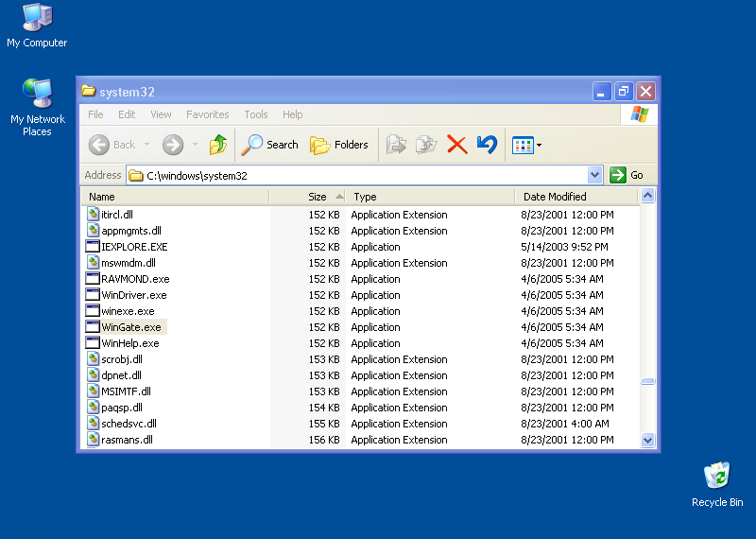
Task: Open My Computer desktop icon
Action: tap(37, 26)
